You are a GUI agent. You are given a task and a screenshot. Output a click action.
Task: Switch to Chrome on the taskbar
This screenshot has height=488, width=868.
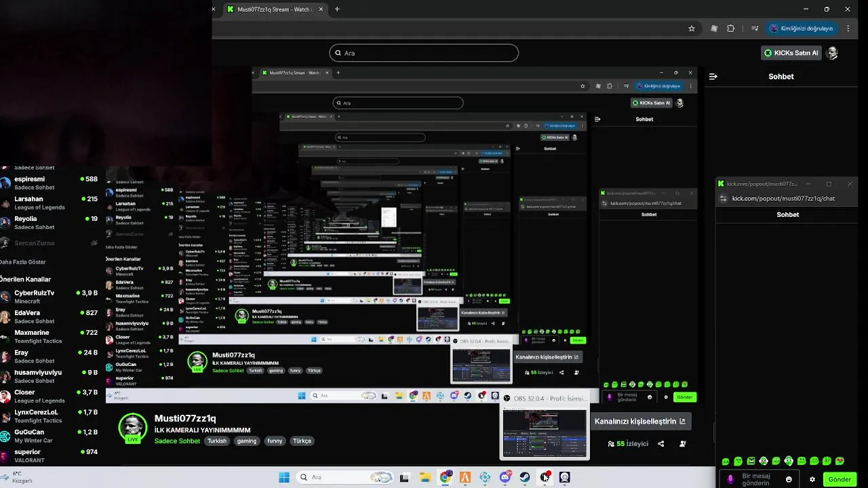point(445,477)
